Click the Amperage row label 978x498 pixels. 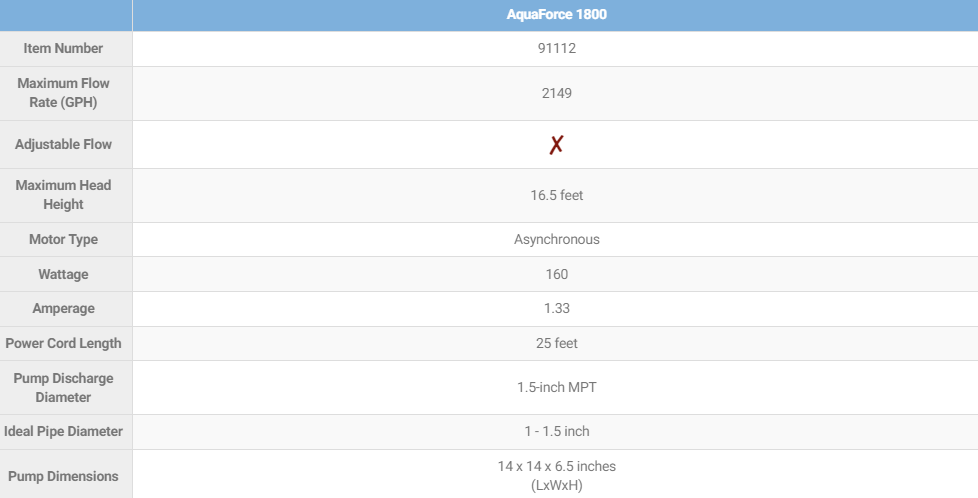63,308
